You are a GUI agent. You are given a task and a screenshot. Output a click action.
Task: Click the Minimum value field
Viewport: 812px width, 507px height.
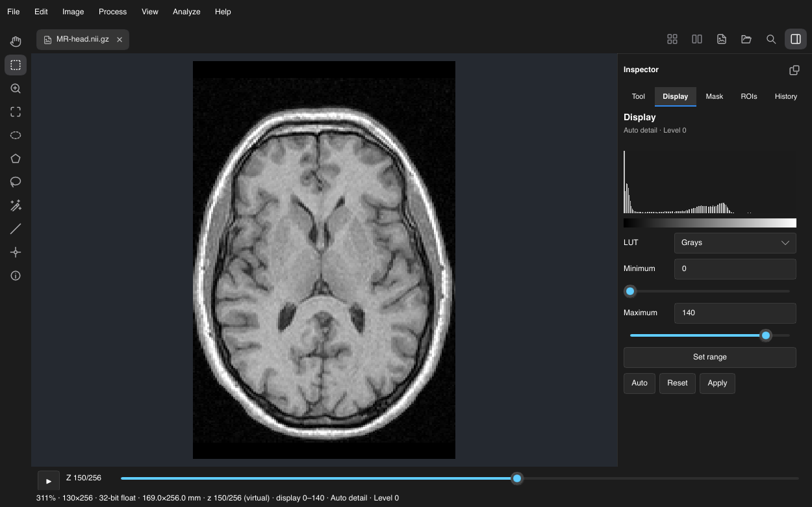coord(735,268)
